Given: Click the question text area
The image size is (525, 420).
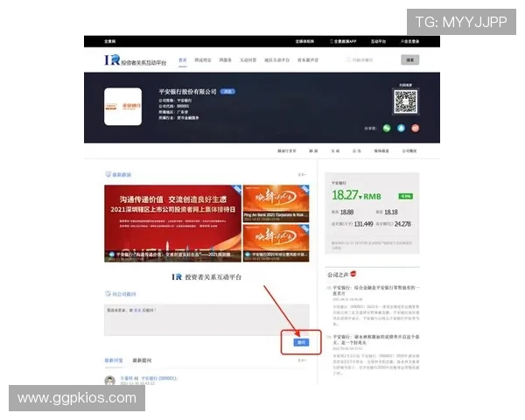Looking at the screenshot, I should (x=206, y=320).
